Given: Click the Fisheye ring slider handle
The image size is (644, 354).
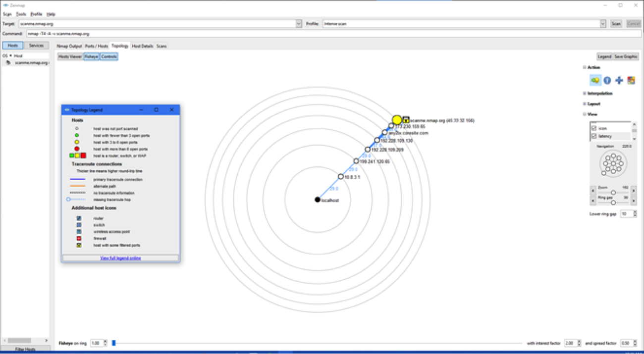Looking at the screenshot, I should pyautogui.click(x=113, y=343).
